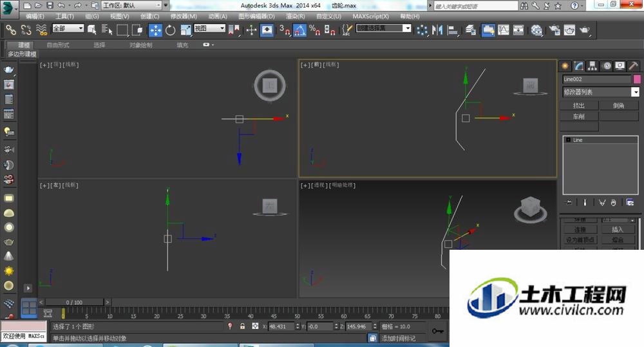644x347 pixels.
Task: Toggle the Selection Lock padlock icon
Action: tap(242, 326)
